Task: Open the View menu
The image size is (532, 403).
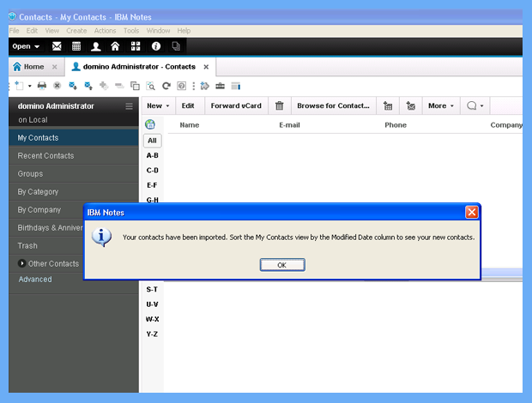Action: [51, 31]
